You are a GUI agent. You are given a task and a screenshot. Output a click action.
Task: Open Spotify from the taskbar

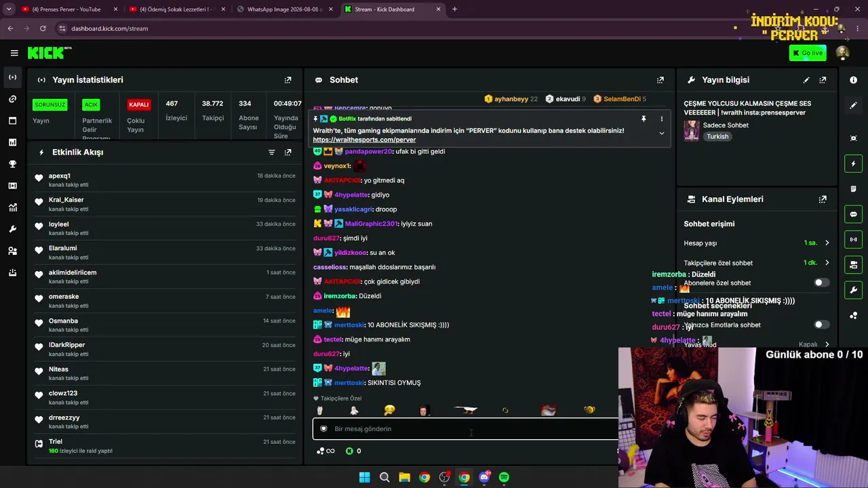(x=504, y=477)
